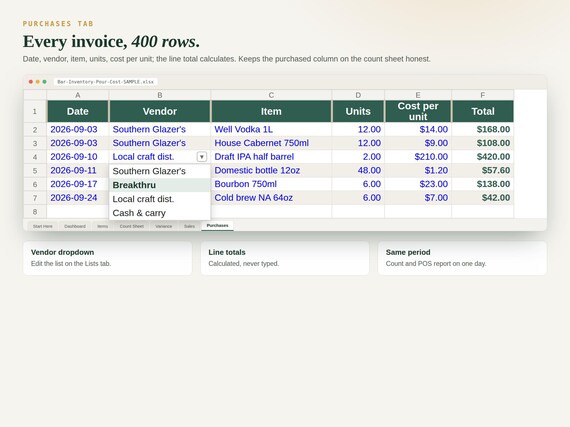Select the Draft IPA half barrel cell
Screen dimensions: 570x427
271,157
